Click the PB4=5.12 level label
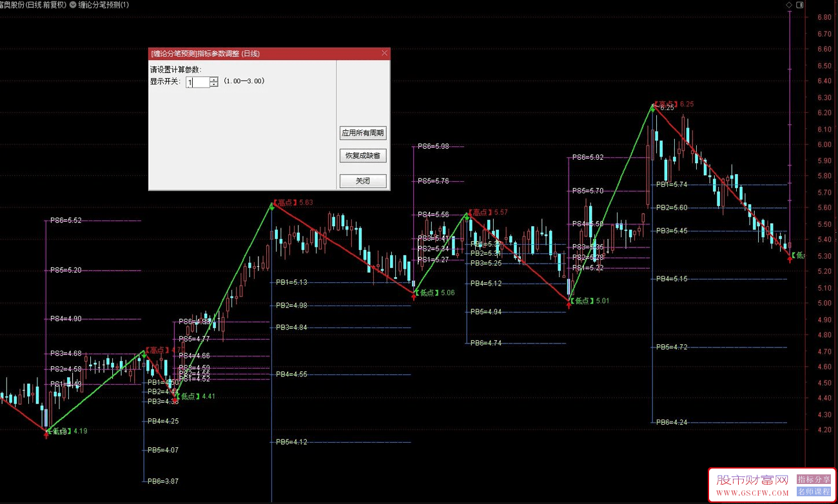 coord(486,284)
